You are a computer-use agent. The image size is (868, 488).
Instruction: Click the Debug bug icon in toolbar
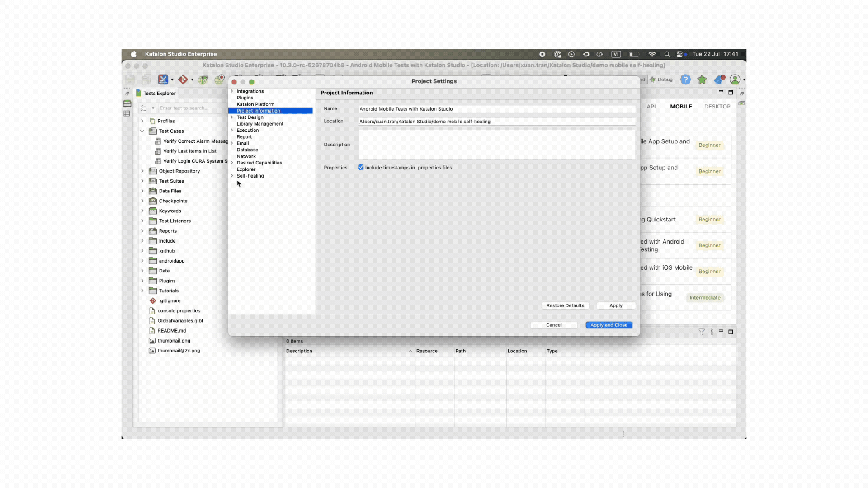653,80
